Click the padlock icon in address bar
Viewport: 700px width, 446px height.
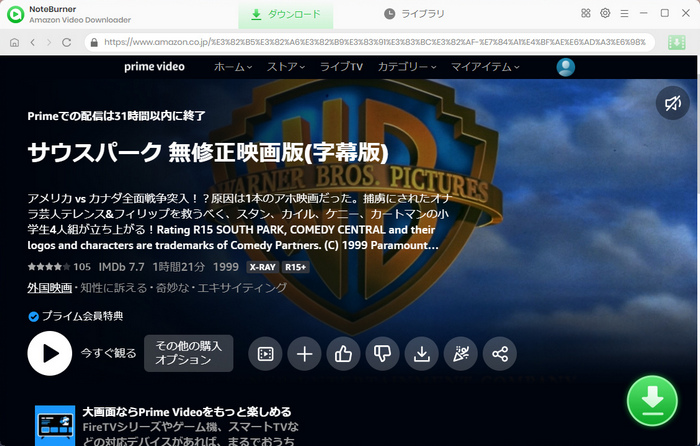pyautogui.click(x=94, y=42)
